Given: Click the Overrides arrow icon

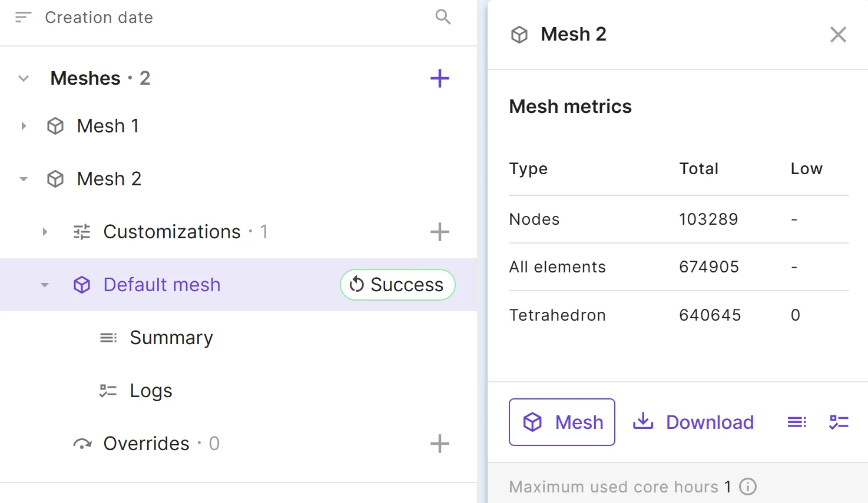Looking at the screenshot, I should click(82, 444).
